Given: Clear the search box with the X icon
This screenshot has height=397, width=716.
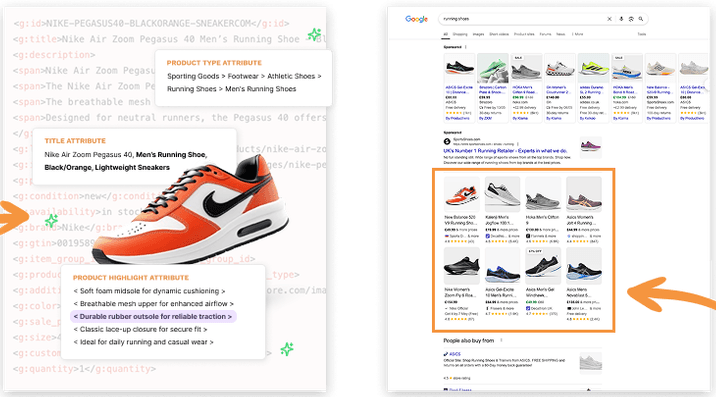Looking at the screenshot, I should (609, 19).
